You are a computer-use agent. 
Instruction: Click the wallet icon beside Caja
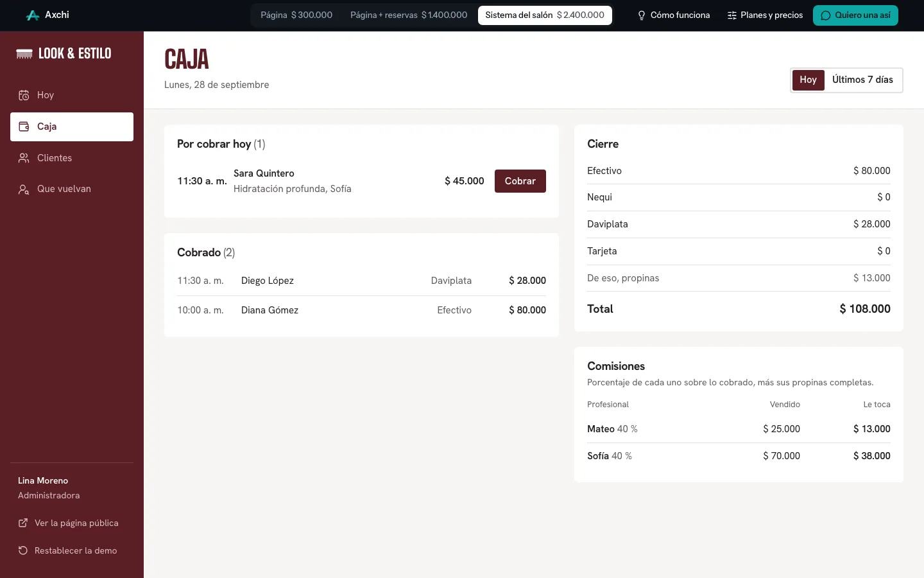24,127
